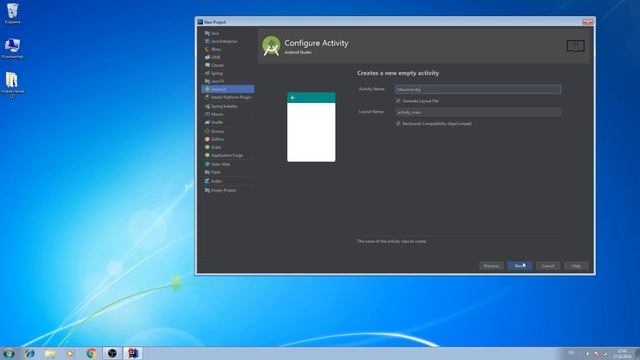The height and width of the screenshot is (360, 640).
Task: Switch to OBS in the taskbar
Action: click(x=112, y=353)
